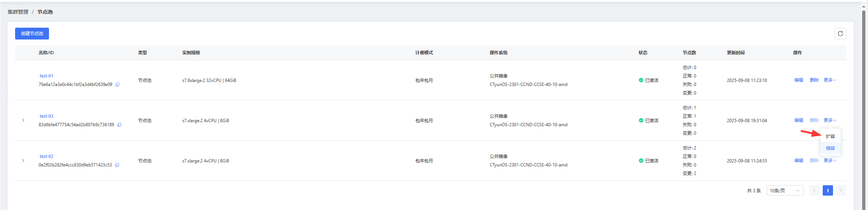The height and width of the screenshot is (210, 868).
Task: Select 扩容 from the dropdown menu
Action: tap(830, 137)
